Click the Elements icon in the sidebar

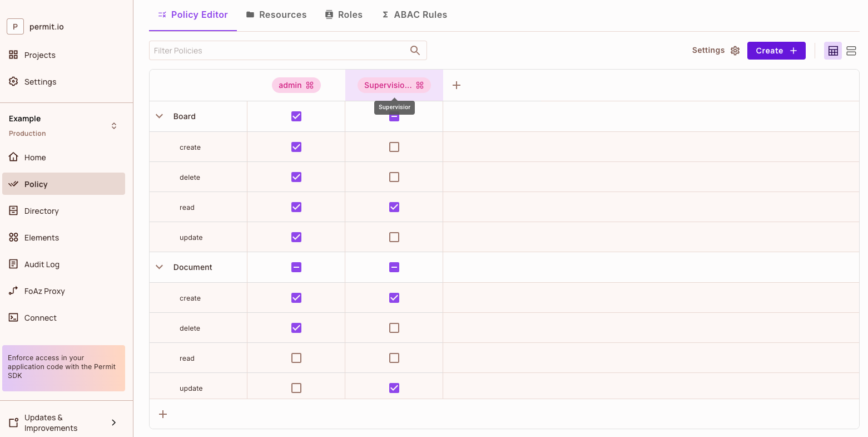13,237
